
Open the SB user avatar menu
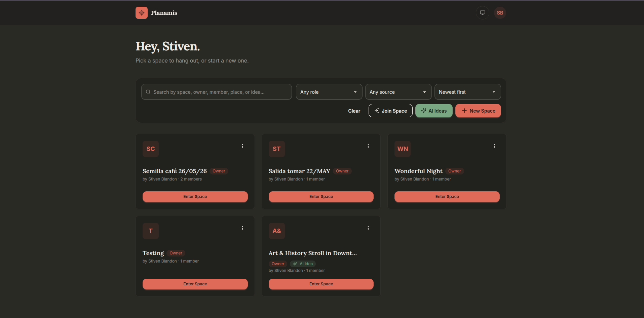point(500,13)
